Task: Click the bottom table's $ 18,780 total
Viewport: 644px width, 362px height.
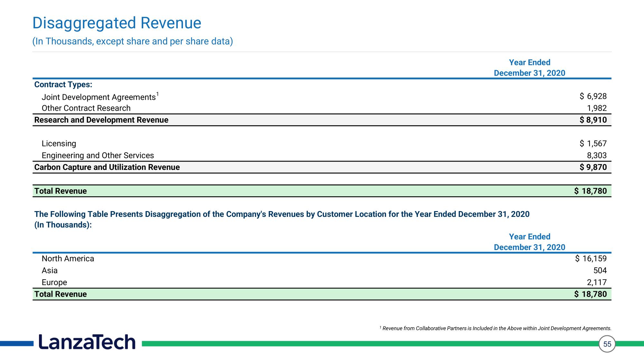Action: tap(590, 294)
